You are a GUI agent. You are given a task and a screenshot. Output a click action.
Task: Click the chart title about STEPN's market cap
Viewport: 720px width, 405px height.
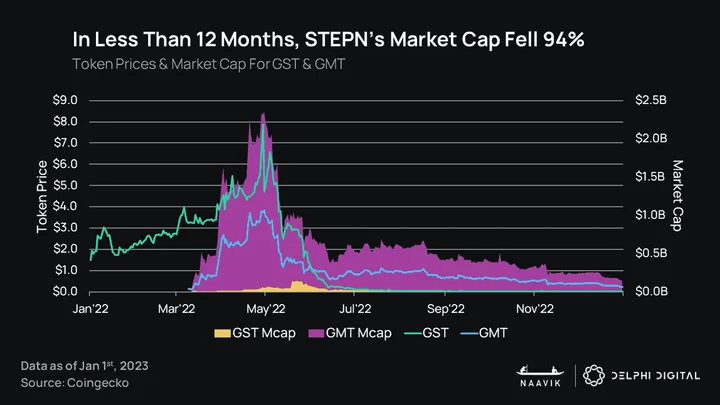(328, 39)
